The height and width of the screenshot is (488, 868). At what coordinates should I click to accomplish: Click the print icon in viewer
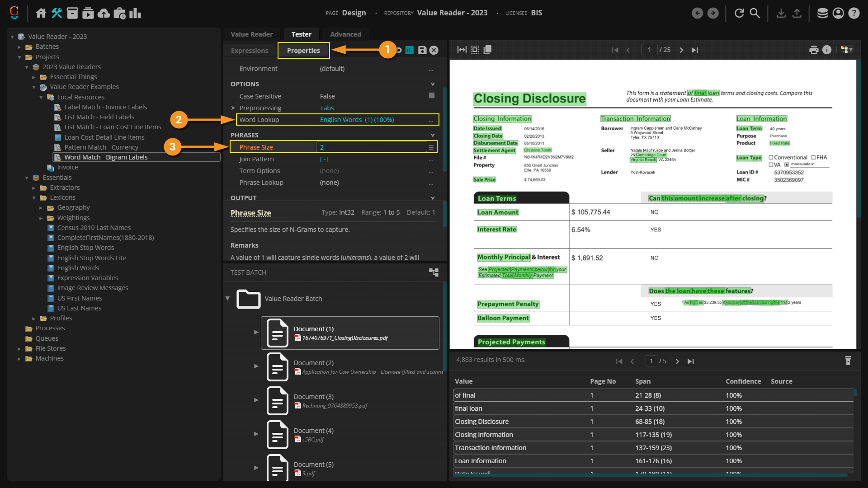(814, 50)
